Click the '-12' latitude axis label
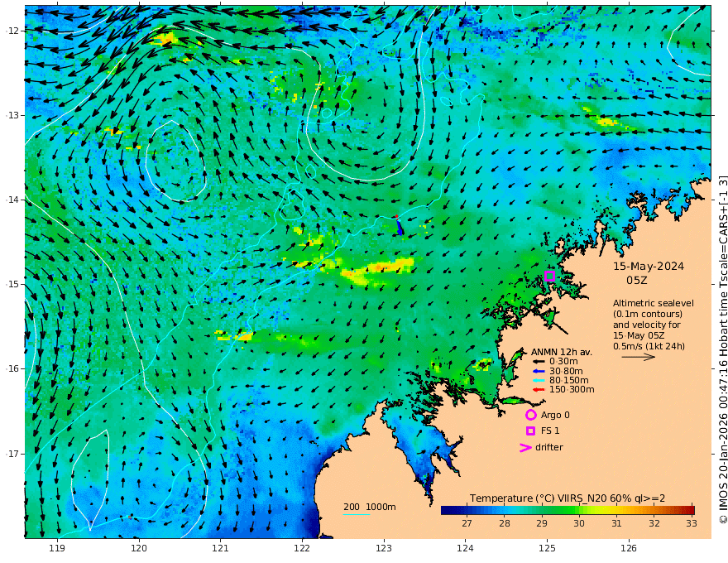The height and width of the screenshot is (563, 728). [x=12, y=31]
